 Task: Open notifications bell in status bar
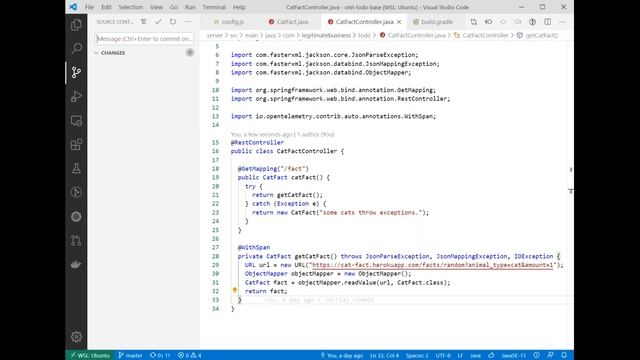[x=564, y=355]
